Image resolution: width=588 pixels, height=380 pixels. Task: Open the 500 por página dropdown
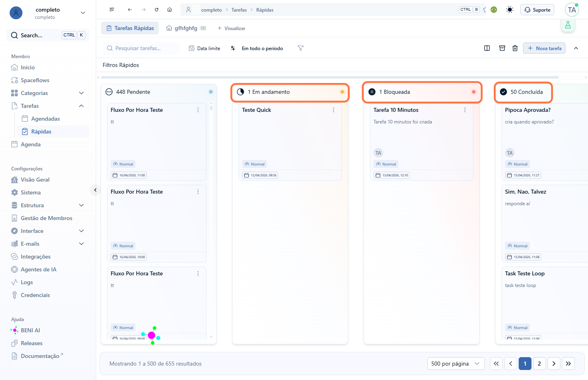[456, 364]
